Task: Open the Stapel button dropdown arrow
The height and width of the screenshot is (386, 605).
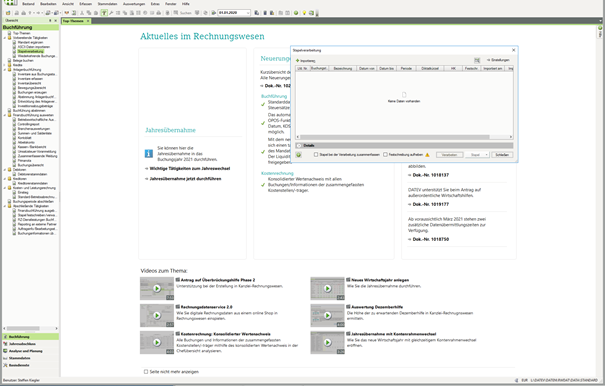Action: 487,155
